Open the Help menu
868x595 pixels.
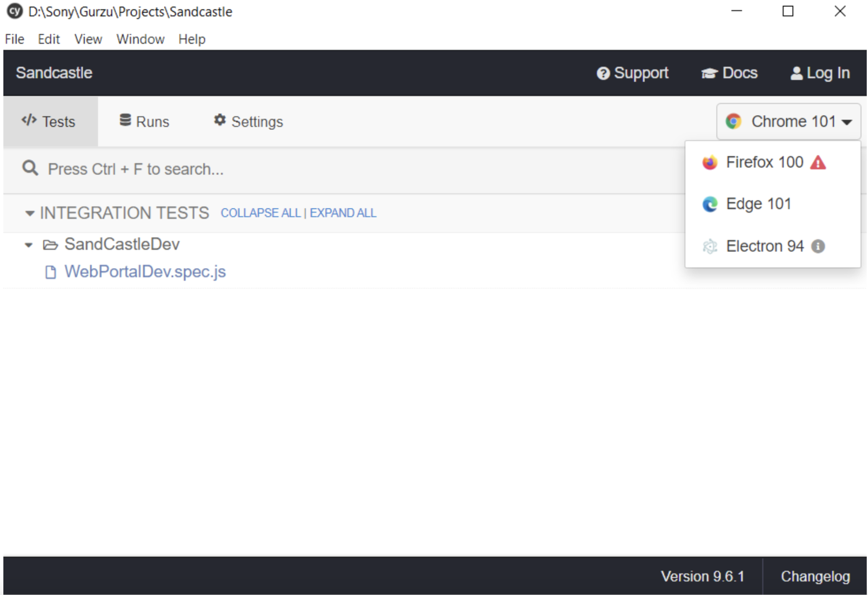192,39
